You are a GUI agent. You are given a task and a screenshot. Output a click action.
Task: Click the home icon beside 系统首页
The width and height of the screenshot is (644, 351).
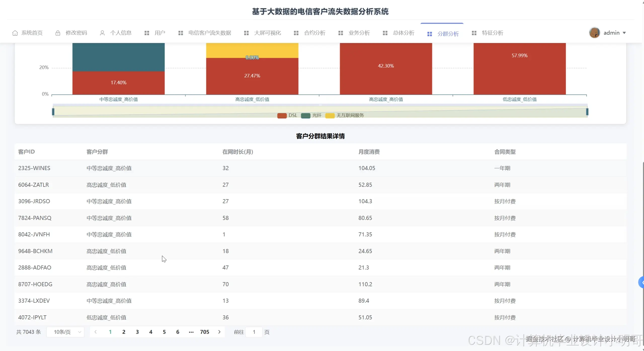pos(15,33)
